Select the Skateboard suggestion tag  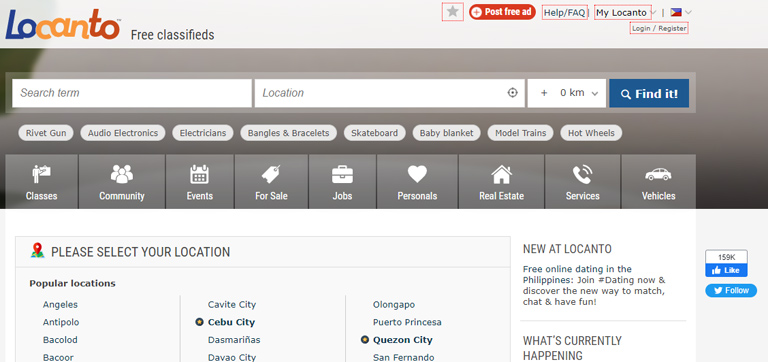click(x=375, y=133)
